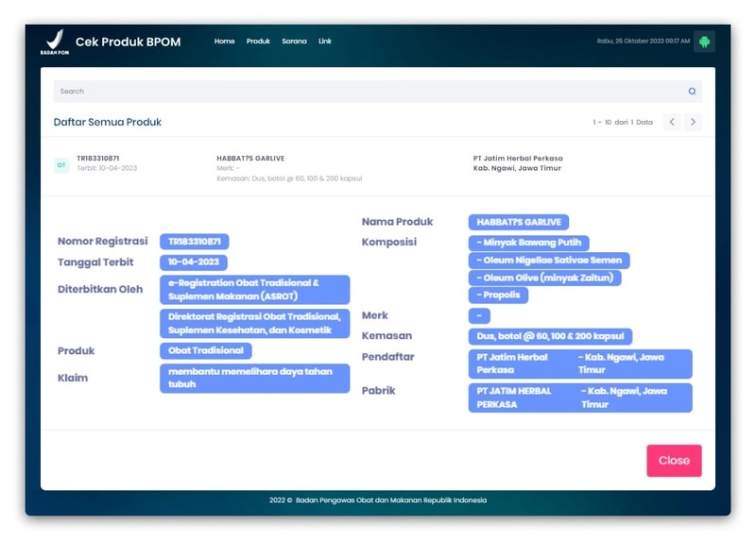
Task: Open the Link menu
Action: coord(324,42)
